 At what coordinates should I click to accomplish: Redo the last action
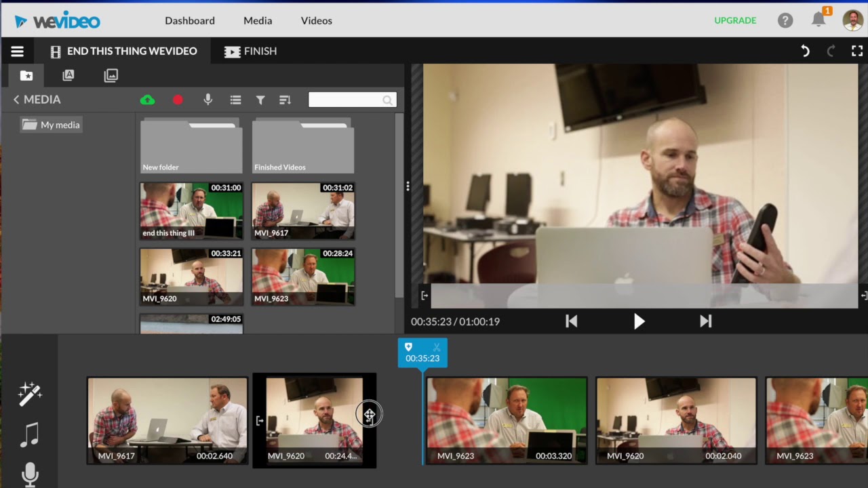[831, 51]
